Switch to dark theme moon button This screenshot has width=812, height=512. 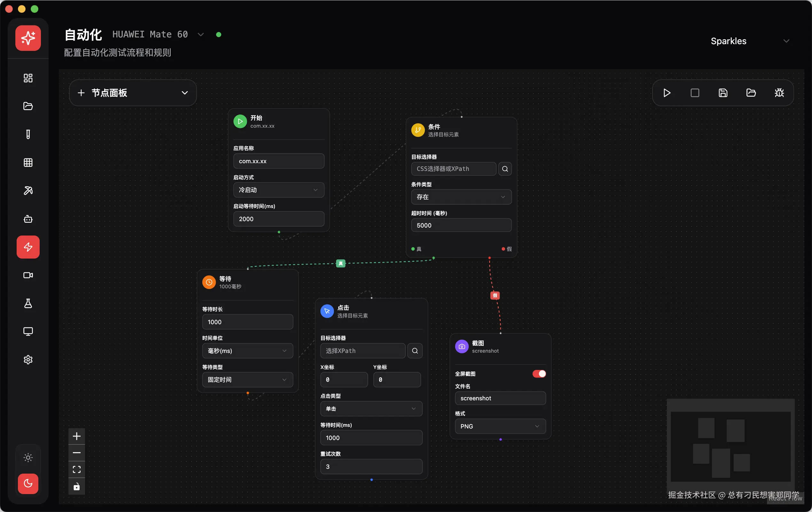(x=28, y=483)
